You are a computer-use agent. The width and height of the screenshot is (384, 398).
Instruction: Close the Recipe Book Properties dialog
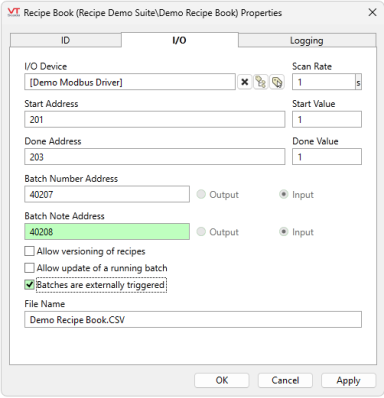[x=372, y=13]
